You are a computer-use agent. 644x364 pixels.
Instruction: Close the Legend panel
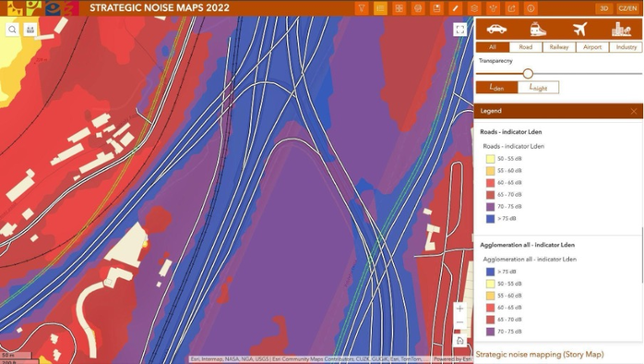[x=634, y=111]
